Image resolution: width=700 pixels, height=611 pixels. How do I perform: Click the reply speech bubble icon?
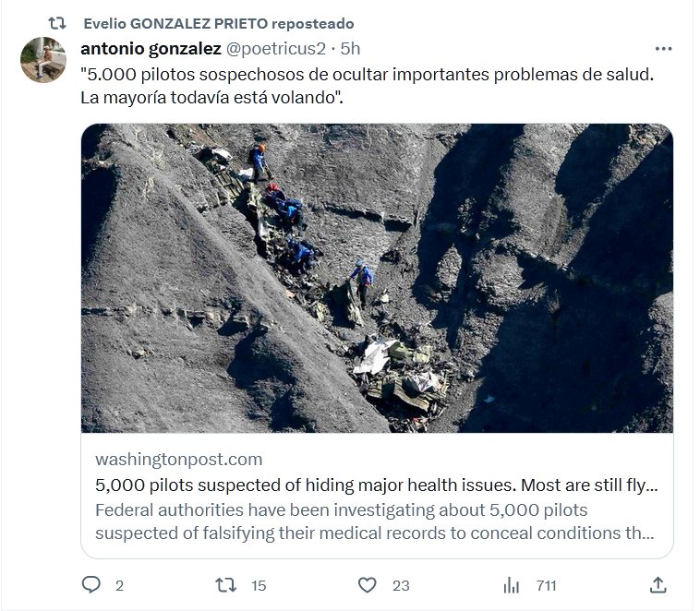(91, 584)
